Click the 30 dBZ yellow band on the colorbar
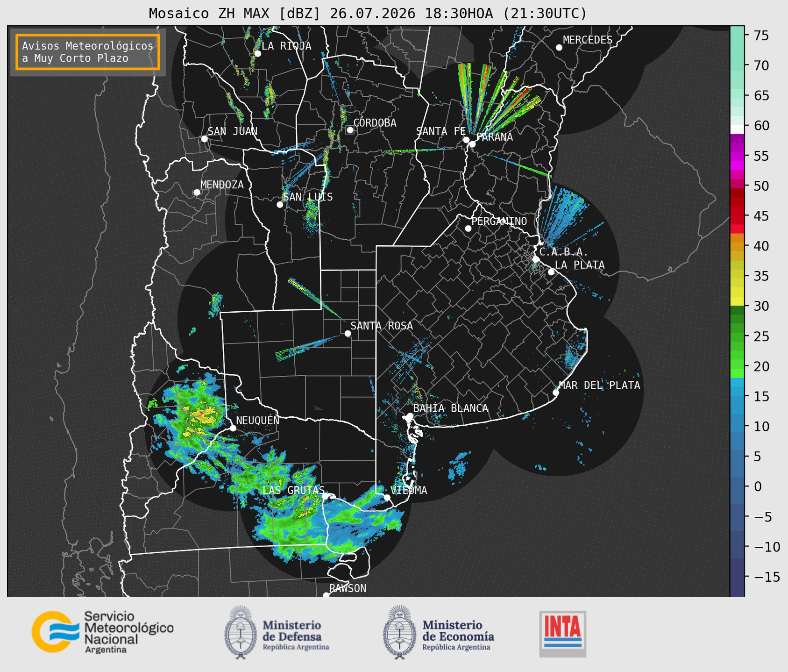 coord(737,301)
